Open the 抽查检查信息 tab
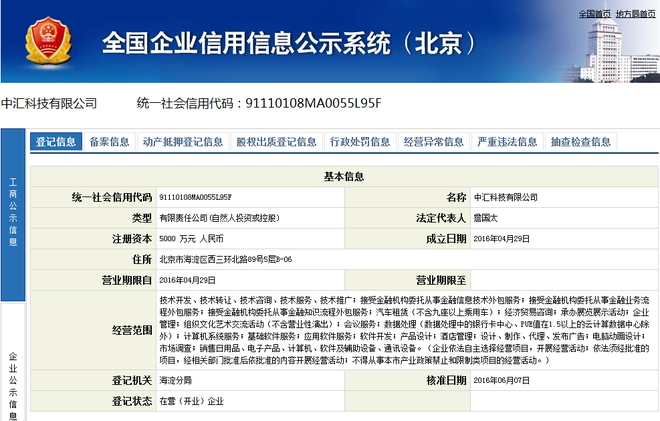The height and width of the screenshot is (421, 660). pyautogui.click(x=581, y=141)
